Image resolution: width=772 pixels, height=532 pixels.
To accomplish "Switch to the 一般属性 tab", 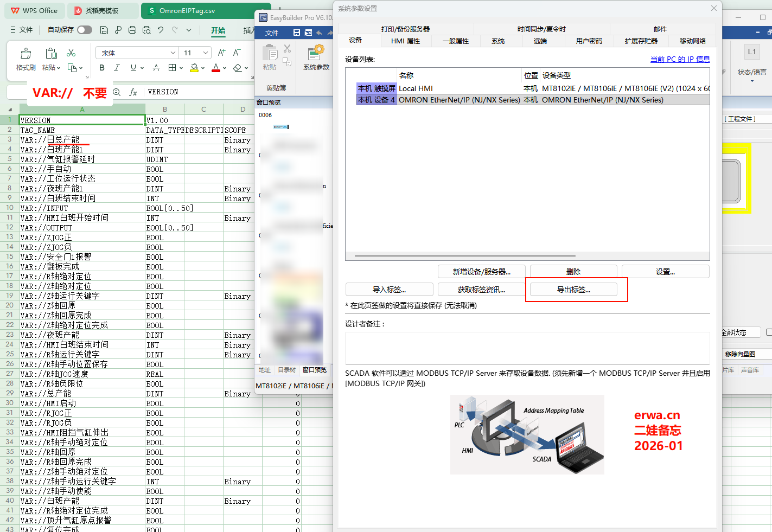I will click(x=455, y=41).
